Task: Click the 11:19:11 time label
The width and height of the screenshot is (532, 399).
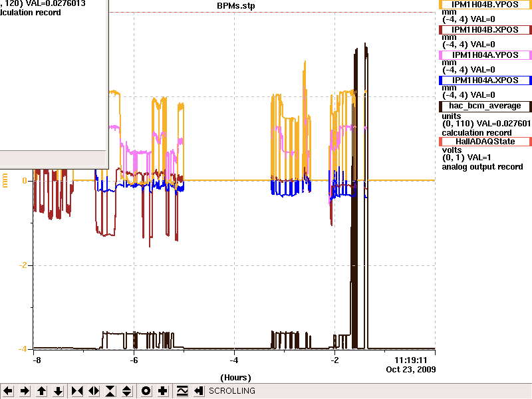Action: [410, 360]
